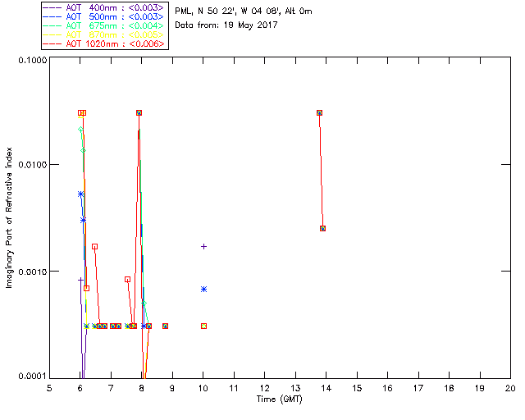
Task: Click the purple plus marker at time 6
Action: (x=80, y=280)
